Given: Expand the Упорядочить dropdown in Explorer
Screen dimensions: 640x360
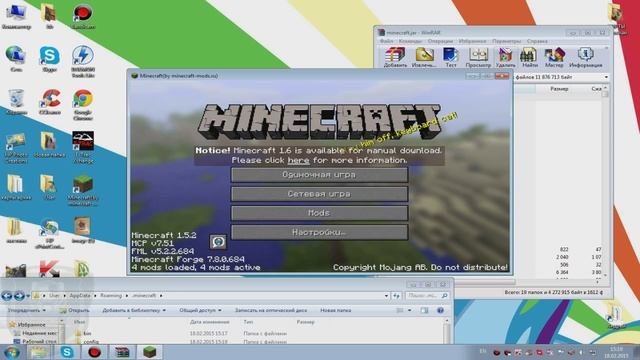Looking at the screenshot, I should pyautogui.click(x=27, y=311).
